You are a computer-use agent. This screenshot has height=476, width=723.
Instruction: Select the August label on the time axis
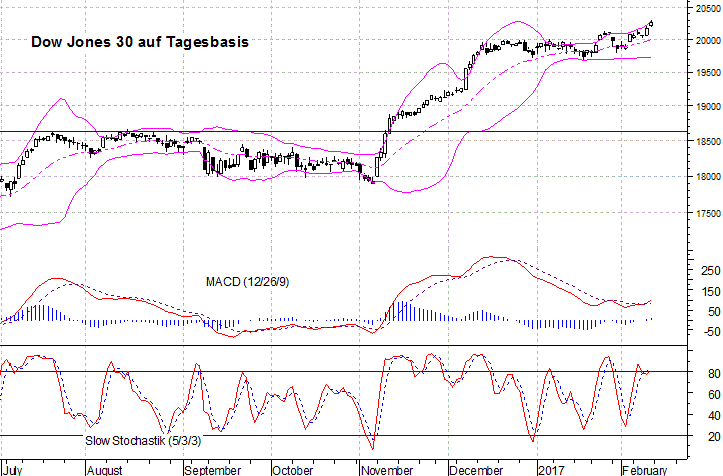point(105,468)
